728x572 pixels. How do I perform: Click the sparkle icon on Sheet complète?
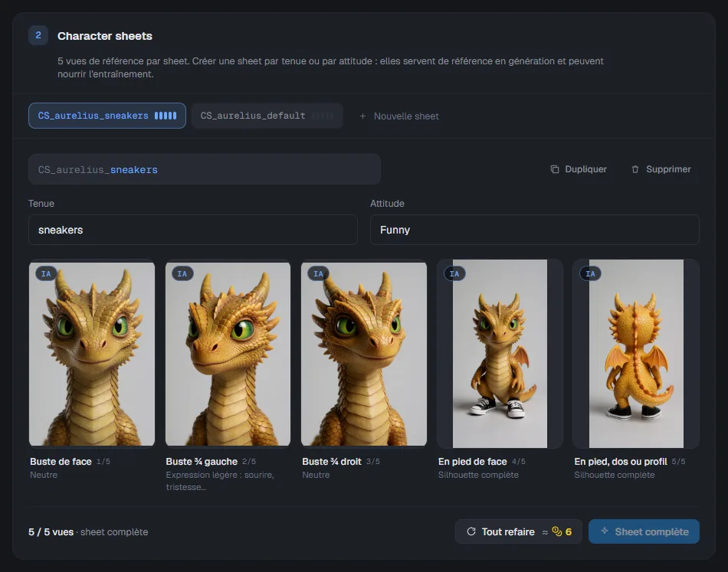pyautogui.click(x=605, y=531)
